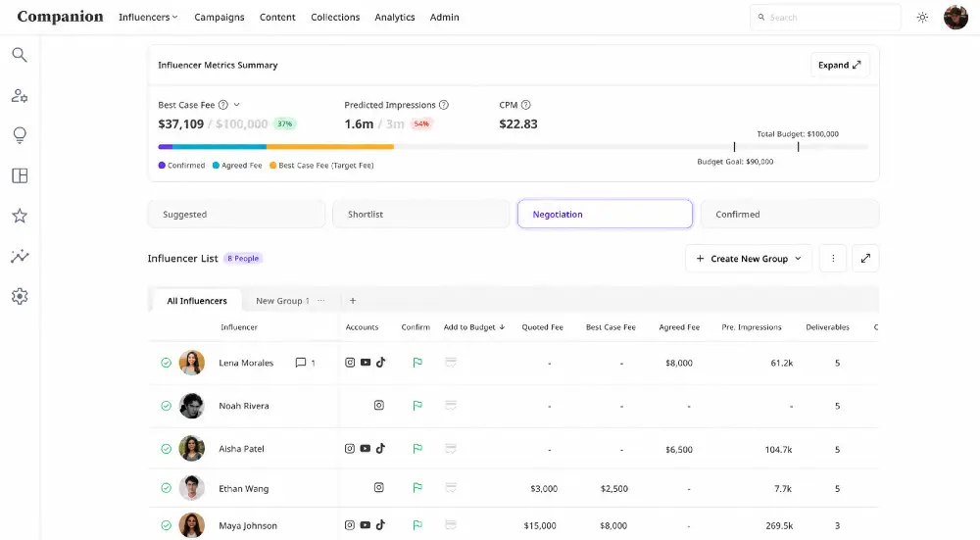The image size is (980, 540).
Task: Toggle Lena Morales row check circle
Action: point(166,363)
